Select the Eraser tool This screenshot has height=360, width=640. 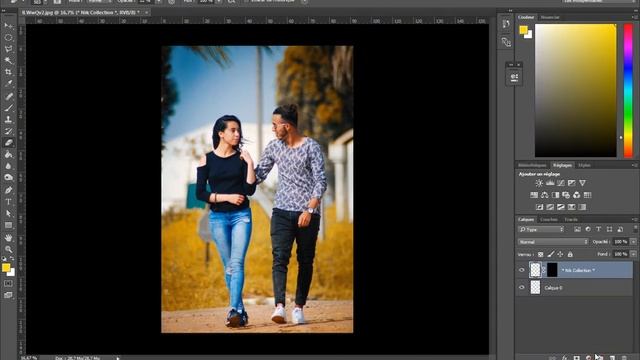8,142
